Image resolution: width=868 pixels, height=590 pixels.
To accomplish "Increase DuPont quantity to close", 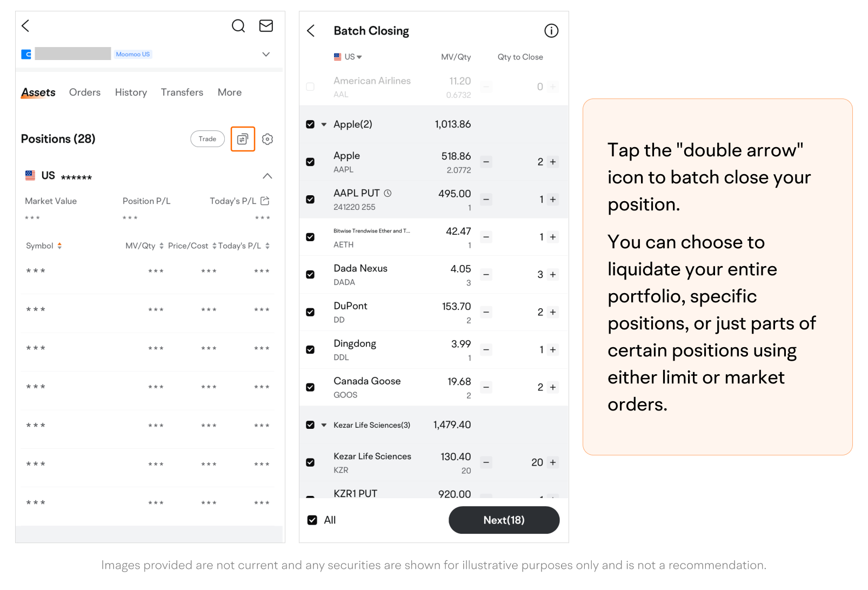I will click(x=553, y=312).
